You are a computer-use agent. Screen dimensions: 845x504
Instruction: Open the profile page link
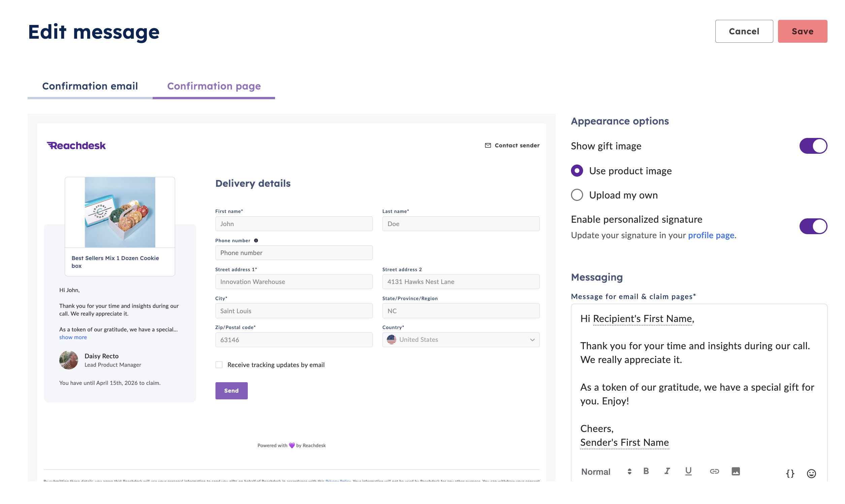point(711,236)
